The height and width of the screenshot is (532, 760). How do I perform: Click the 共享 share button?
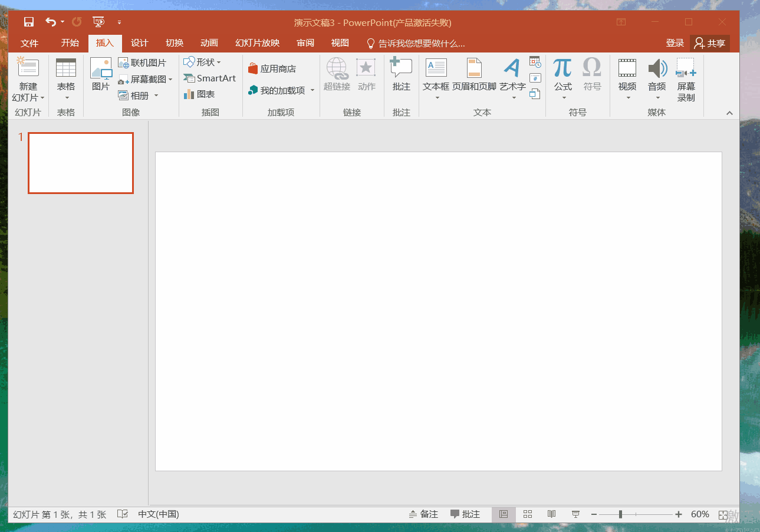click(709, 42)
